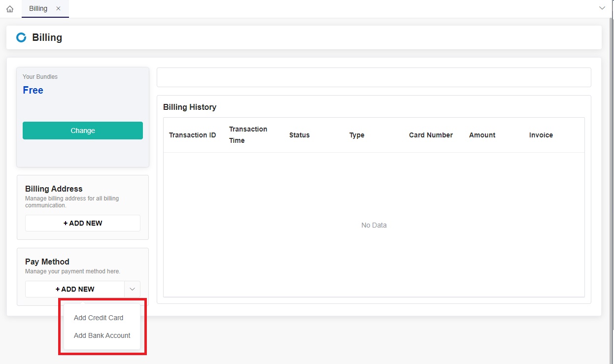The image size is (614, 364).
Task: Close the Billing tab with the x icon
Action: click(58, 8)
